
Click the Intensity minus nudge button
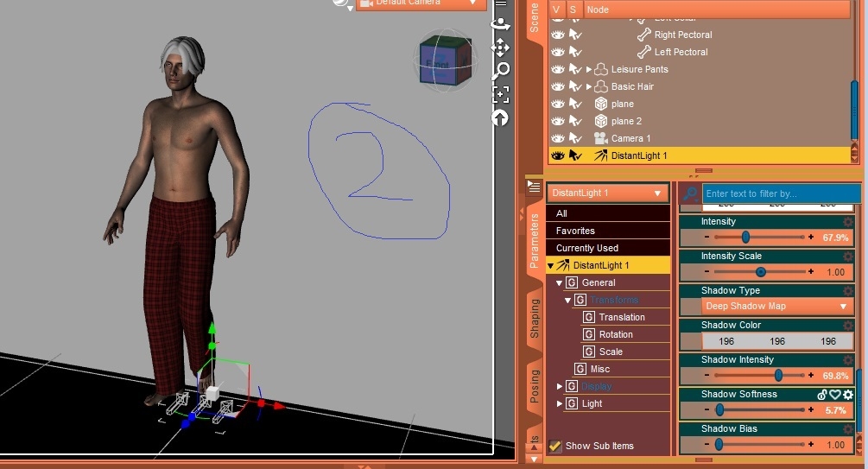pos(706,237)
